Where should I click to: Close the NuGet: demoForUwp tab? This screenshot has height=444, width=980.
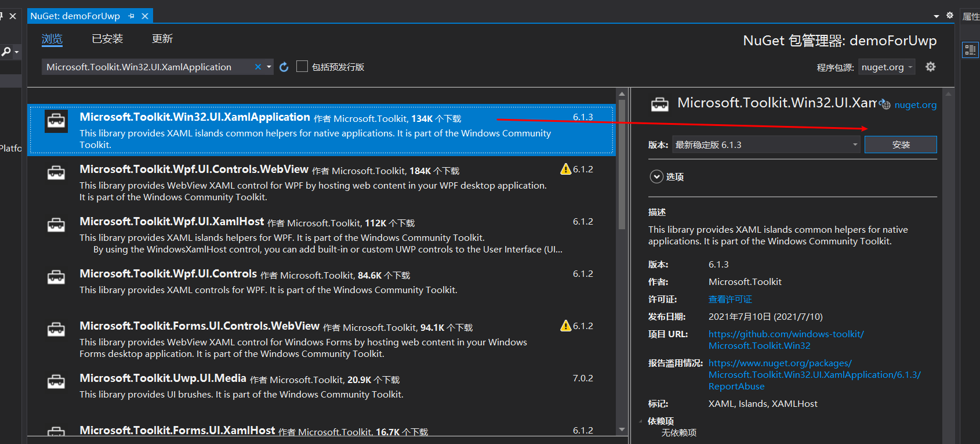145,16
